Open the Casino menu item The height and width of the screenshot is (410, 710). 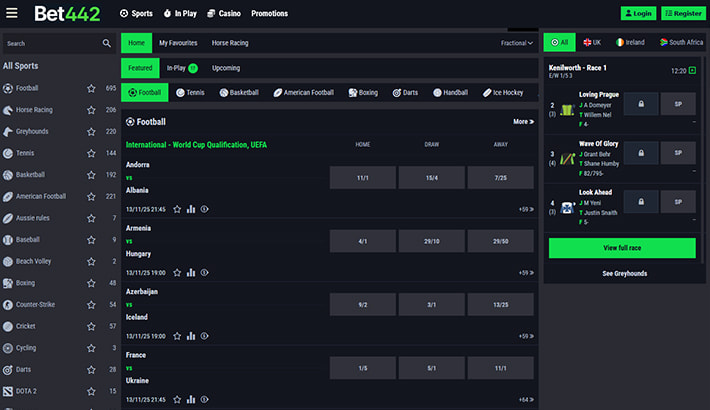pos(225,14)
